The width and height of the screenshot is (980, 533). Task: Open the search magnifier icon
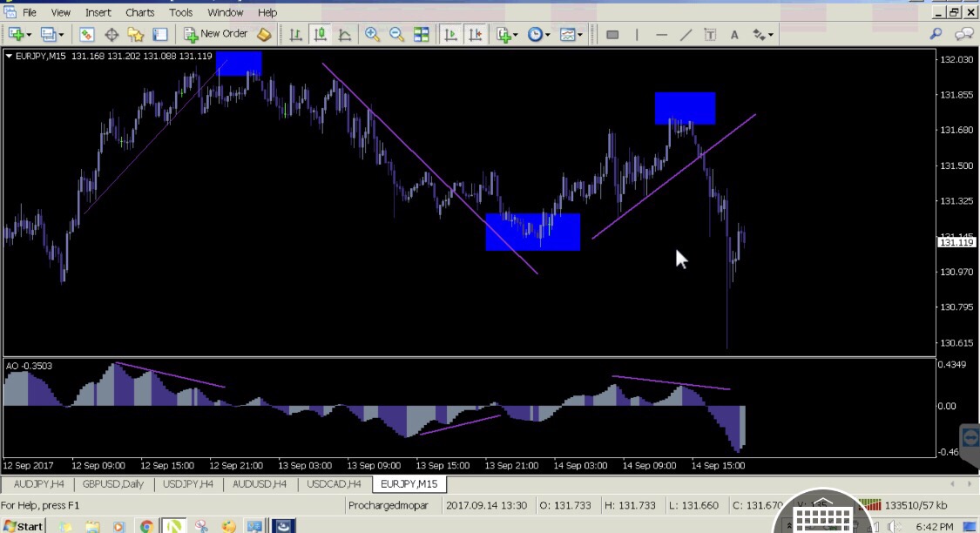936,34
